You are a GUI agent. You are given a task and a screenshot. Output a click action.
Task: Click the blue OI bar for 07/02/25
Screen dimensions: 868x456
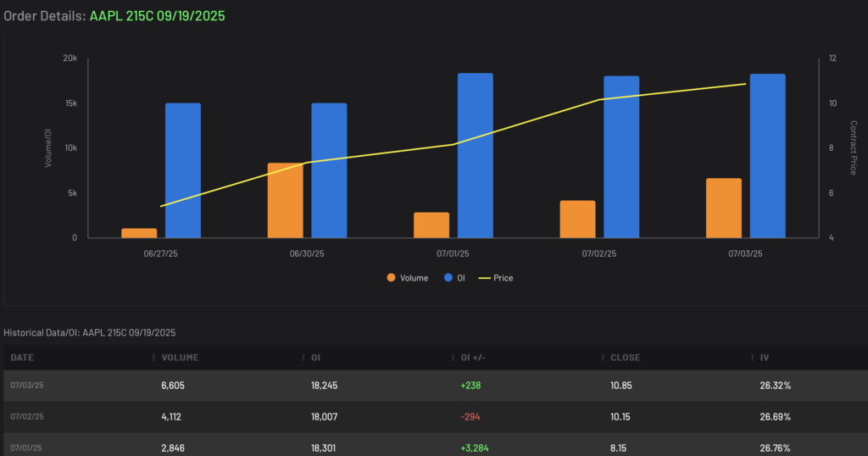621,157
